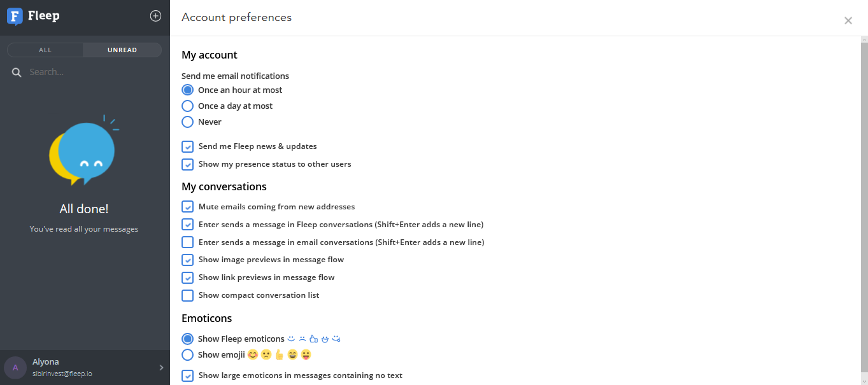Select Once a day at most
This screenshot has height=385, width=868.
coord(188,106)
